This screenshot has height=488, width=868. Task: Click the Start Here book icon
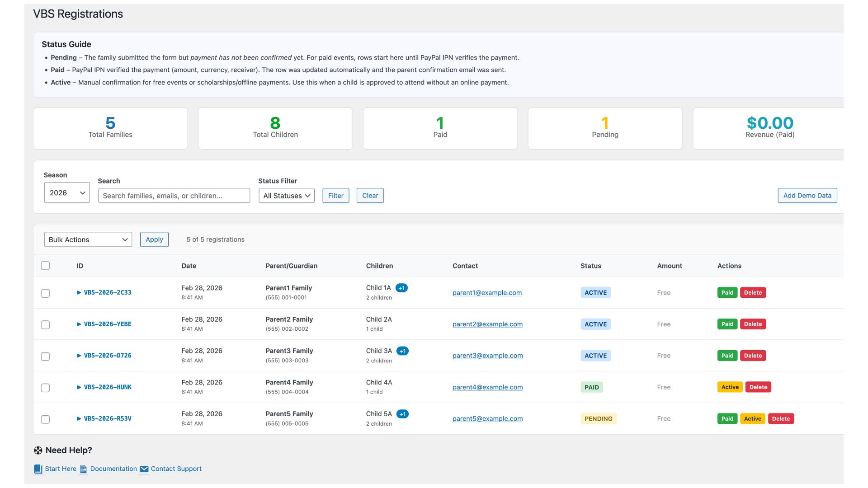[38, 469]
